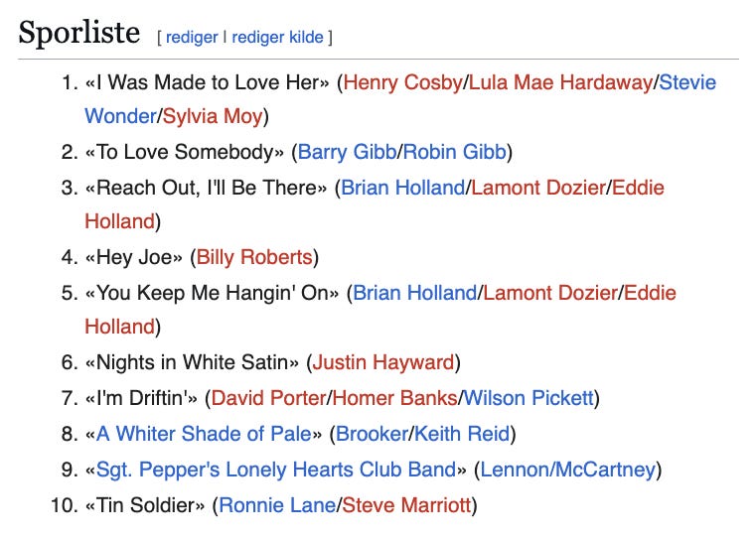The image size is (756, 539).
Task: Click the David Porter link
Action: 268,398
